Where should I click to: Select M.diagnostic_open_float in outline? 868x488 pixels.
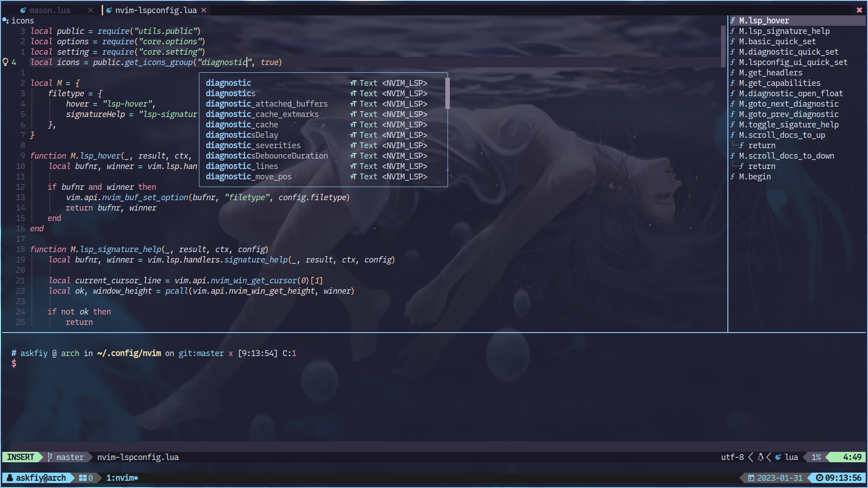pyautogui.click(x=791, y=93)
